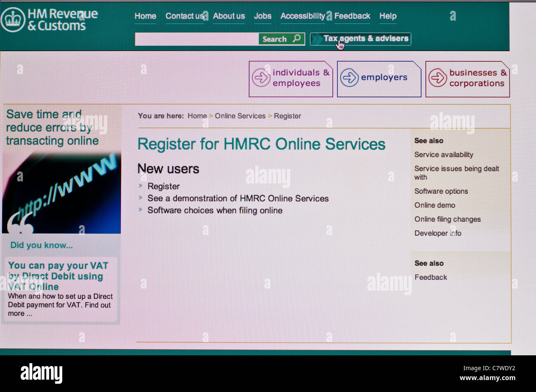Click the magnifier icon in the Search button
Viewport: 536px width, 392px height.
point(296,39)
